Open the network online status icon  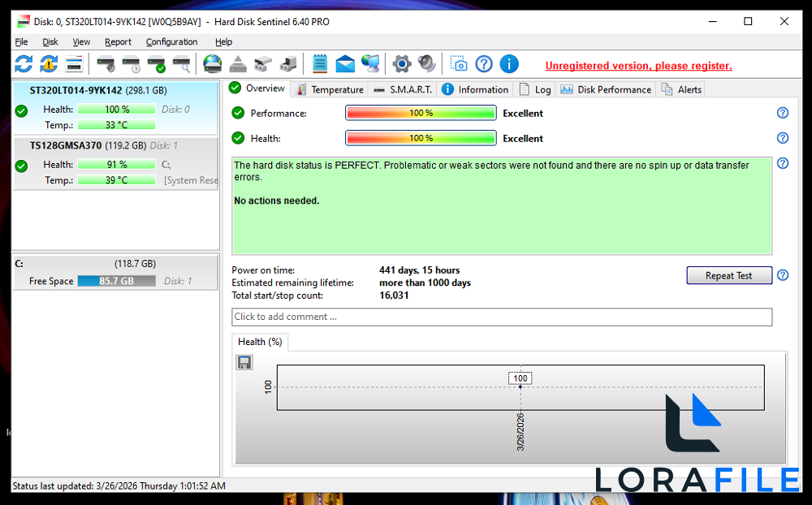[371, 63]
